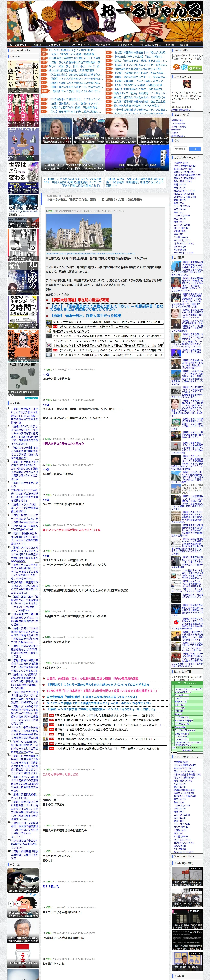
Task: Open related link タイタニック号乗客
Action: [x=99, y=703]
